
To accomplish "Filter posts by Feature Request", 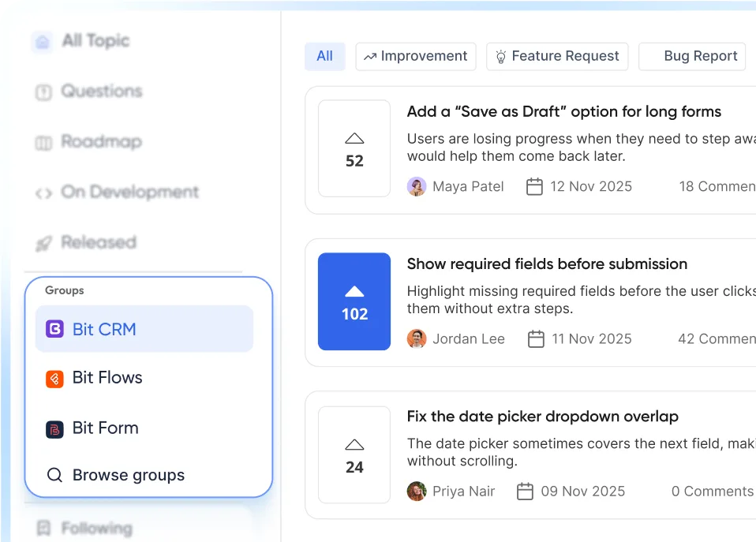I will point(557,57).
